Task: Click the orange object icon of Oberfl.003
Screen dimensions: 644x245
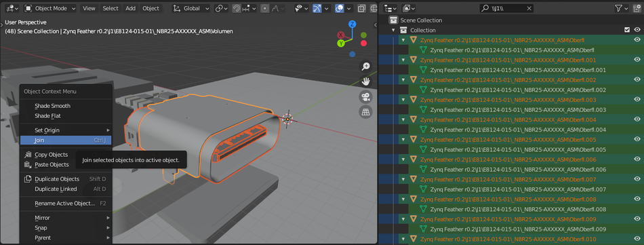Action: pos(414,100)
